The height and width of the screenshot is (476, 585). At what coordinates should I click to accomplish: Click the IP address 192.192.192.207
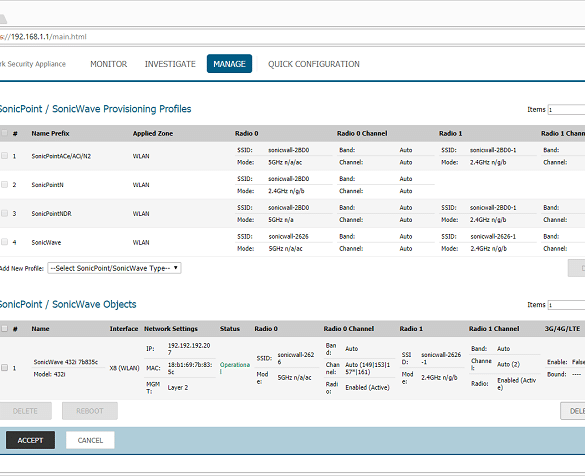click(189, 349)
